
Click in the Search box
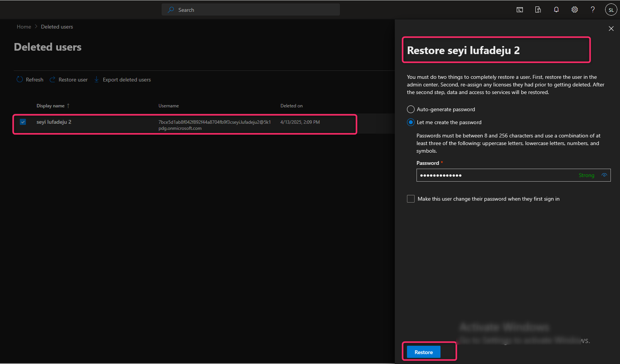(x=251, y=10)
